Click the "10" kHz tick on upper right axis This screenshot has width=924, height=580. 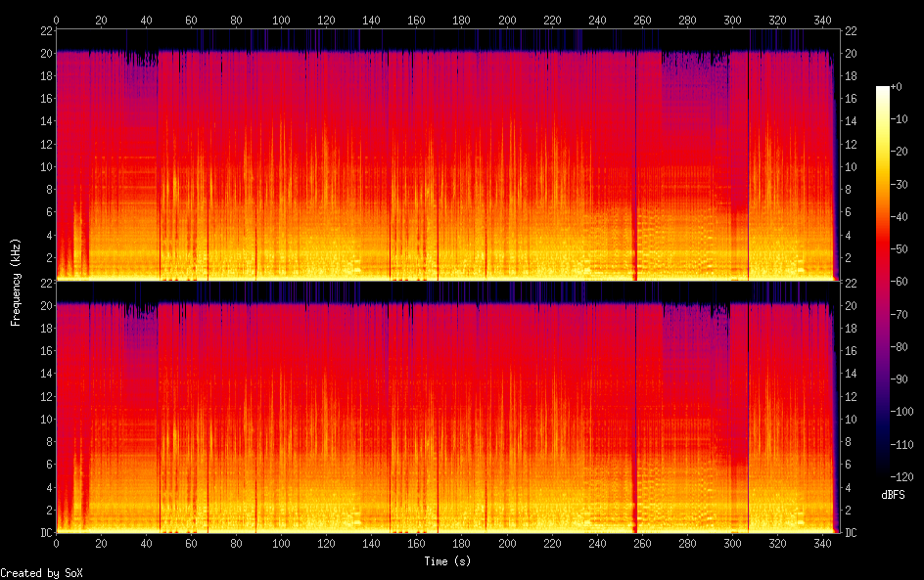[851, 166]
